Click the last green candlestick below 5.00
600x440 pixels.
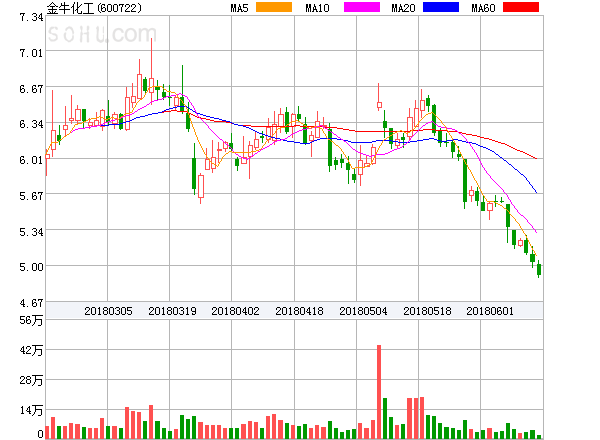click(x=539, y=269)
